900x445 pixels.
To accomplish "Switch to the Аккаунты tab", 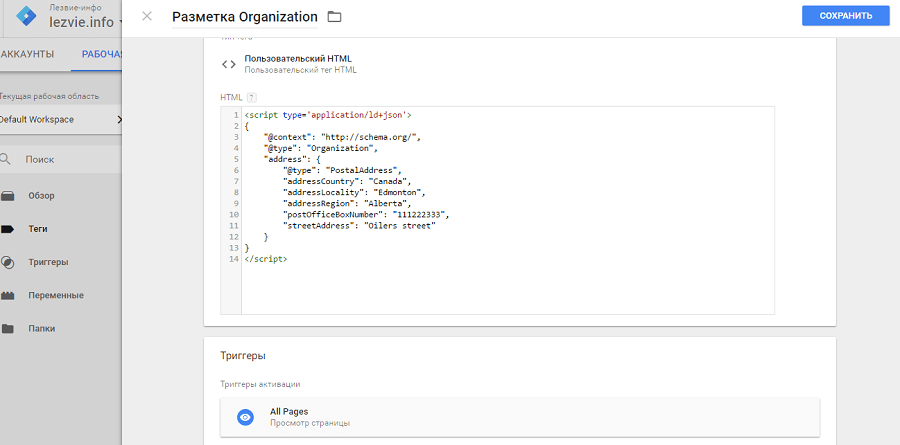I will pos(27,54).
